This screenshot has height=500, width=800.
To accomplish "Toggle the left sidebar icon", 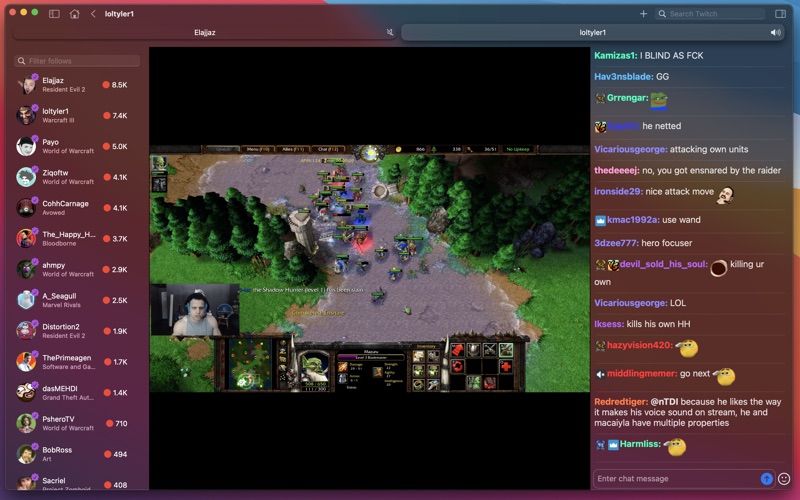I will tap(54, 14).
